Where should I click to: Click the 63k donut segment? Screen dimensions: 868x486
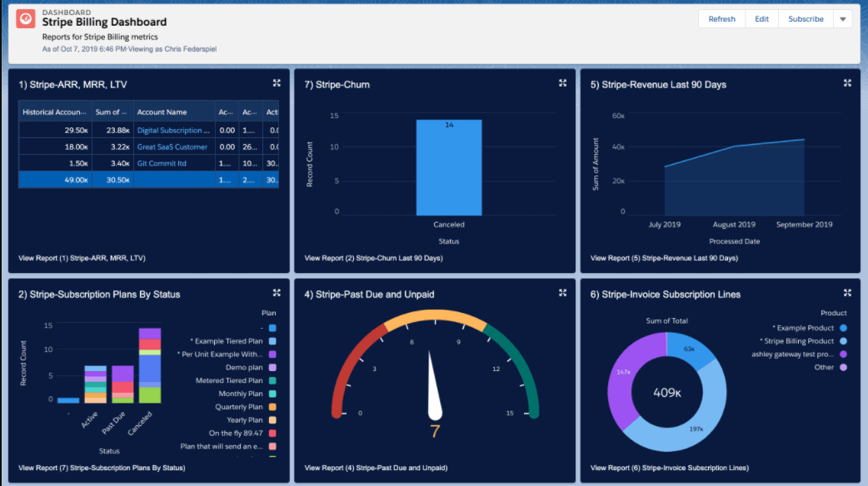click(x=689, y=350)
